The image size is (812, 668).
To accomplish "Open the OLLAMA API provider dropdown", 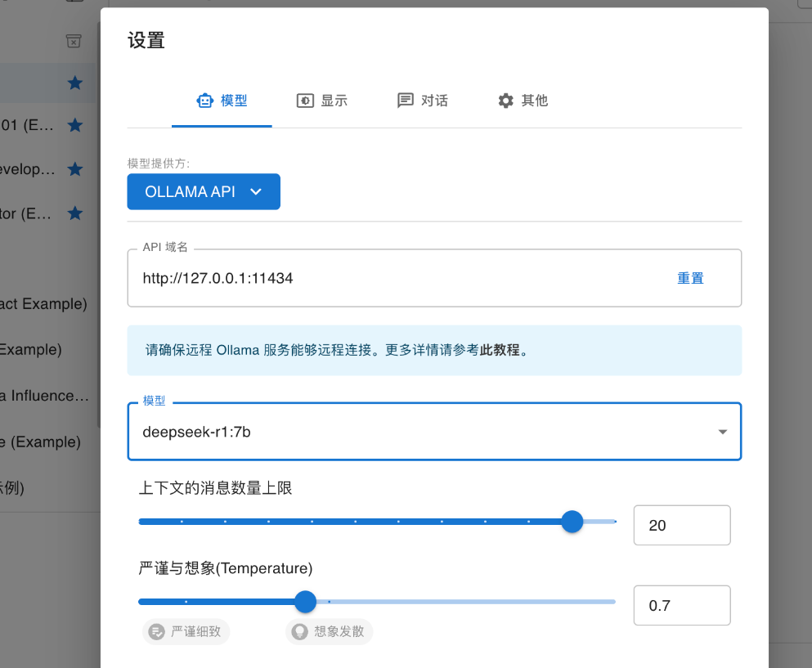I will pos(204,191).
